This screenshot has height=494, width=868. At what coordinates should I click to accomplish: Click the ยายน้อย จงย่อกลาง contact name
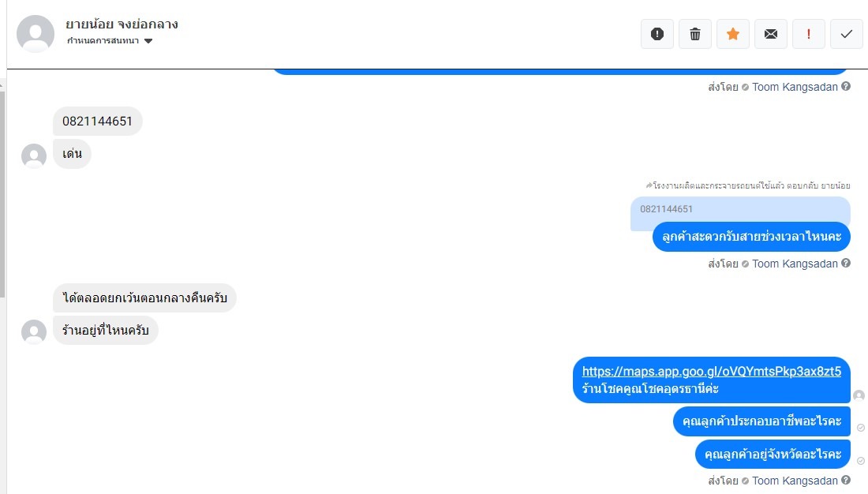(122, 24)
